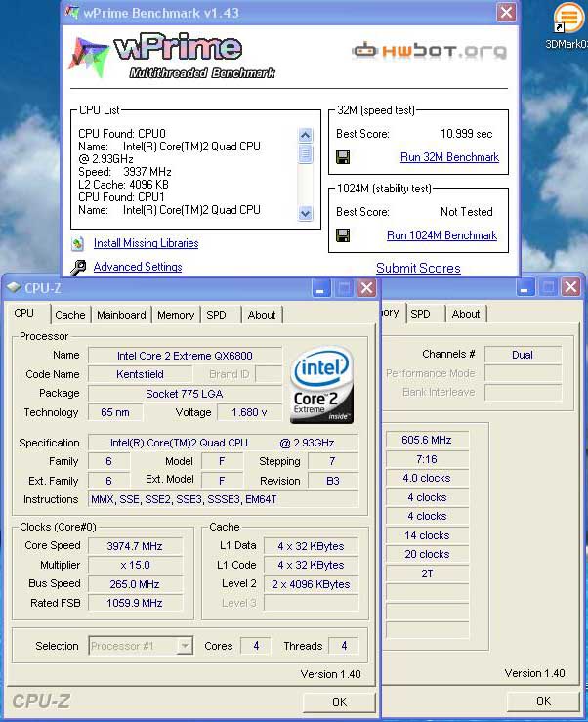
Task: Open the Memory tab in front CPU-Z
Action: point(176,315)
